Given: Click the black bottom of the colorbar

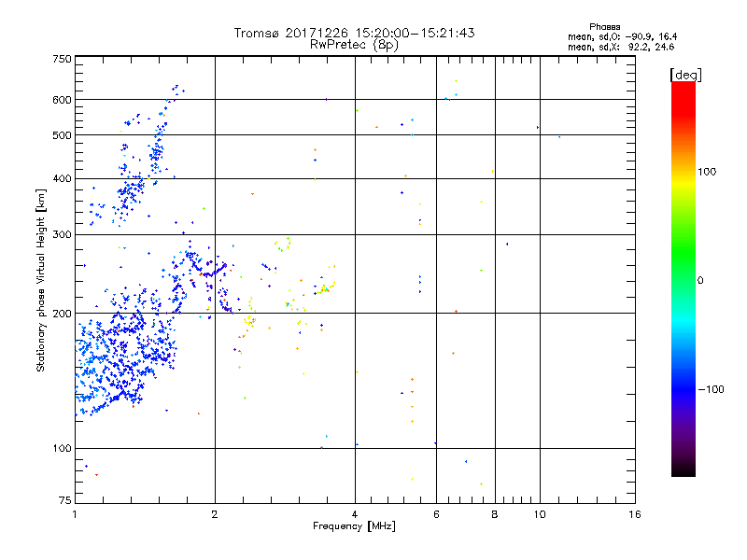Looking at the screenshot, I should pyautogui.click(x=684, y=469).
